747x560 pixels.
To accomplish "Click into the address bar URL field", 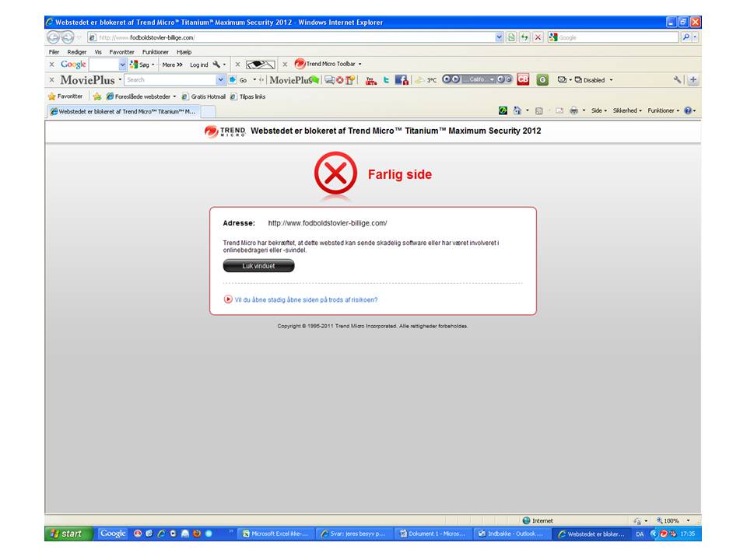I will (x=290, y=37).
